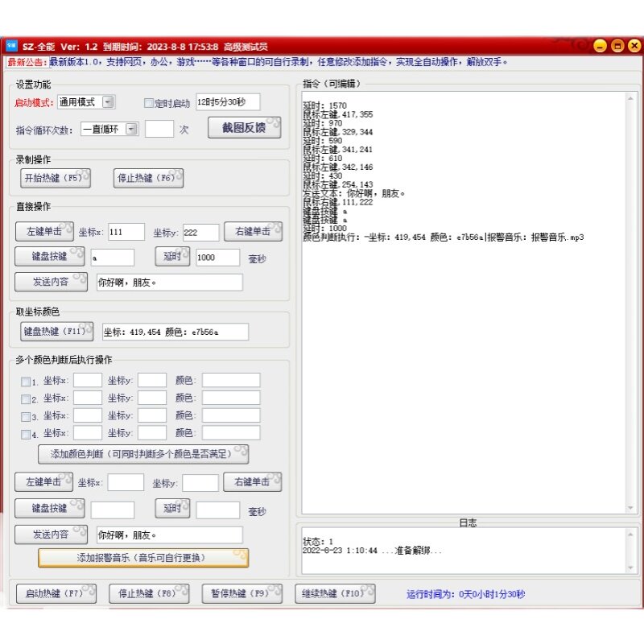
Task: Click the delay field containing 1000
Action: [217, 258]
